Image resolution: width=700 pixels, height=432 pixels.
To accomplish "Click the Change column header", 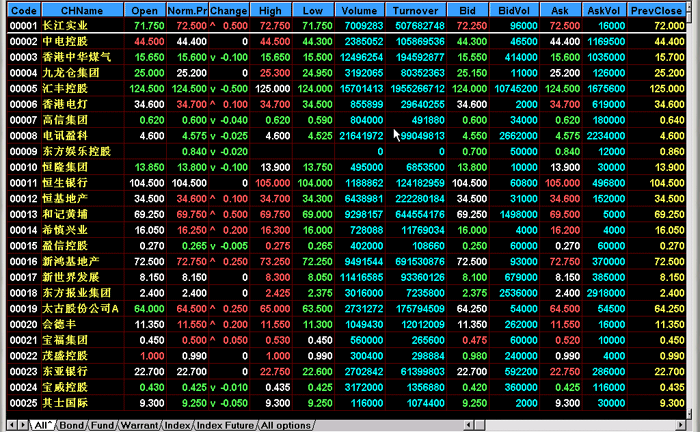I will 229,10.
